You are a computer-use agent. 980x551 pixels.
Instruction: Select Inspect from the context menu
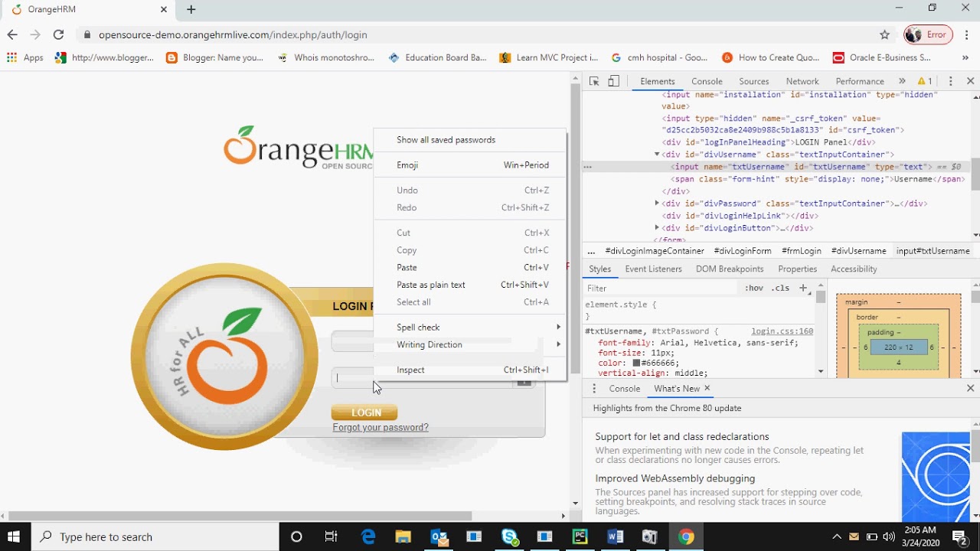tap(410, 370)
